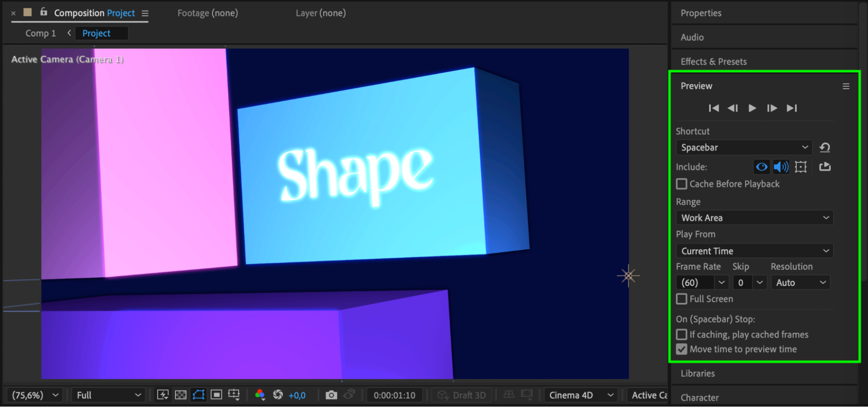The width and height of the screenshot is (868, 407).
Task: Open the Cinema 4D renderer dropdown
Action: point(581,395)
